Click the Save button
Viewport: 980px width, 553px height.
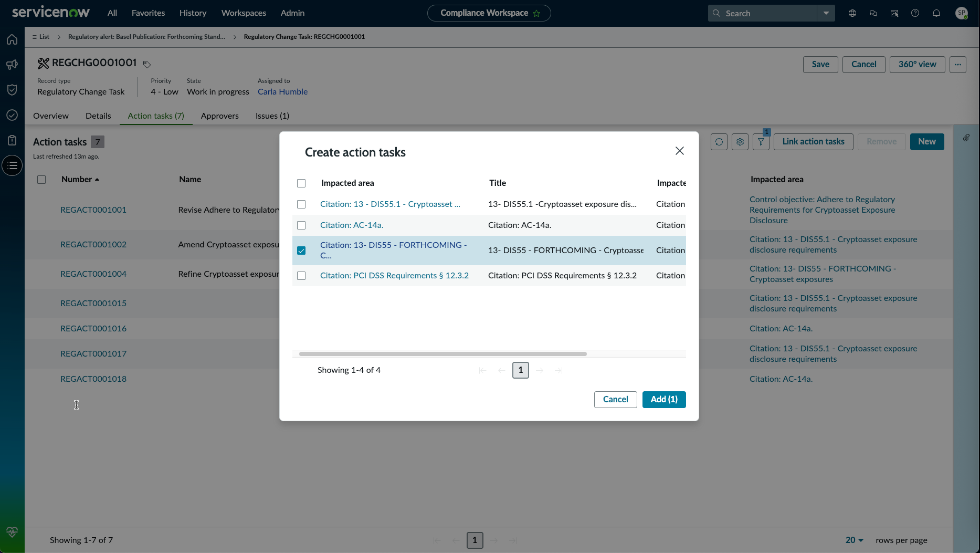pyautogui.click(x=820, y=65)
